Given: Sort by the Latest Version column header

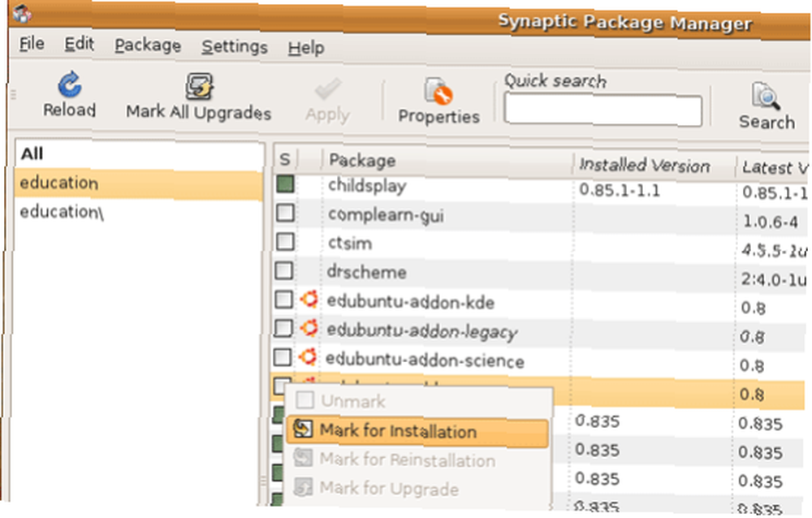Looking at the screenshot, I should [774, 168].
